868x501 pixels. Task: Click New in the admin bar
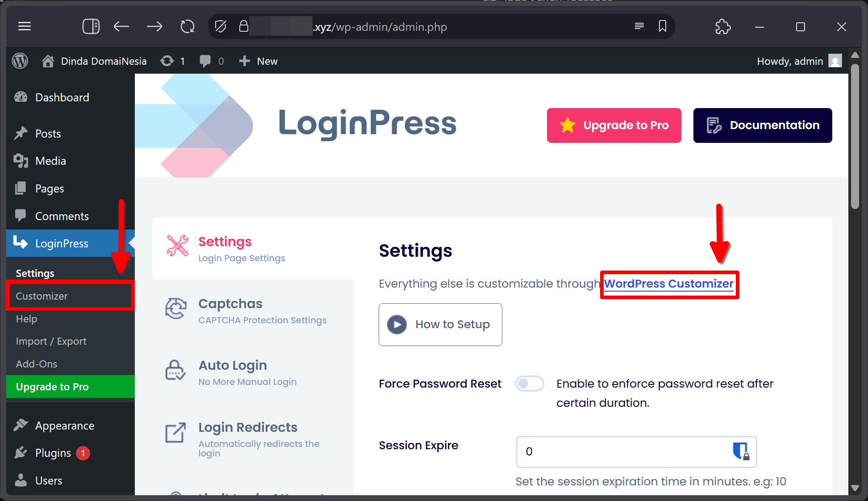(x=259, y=61)
